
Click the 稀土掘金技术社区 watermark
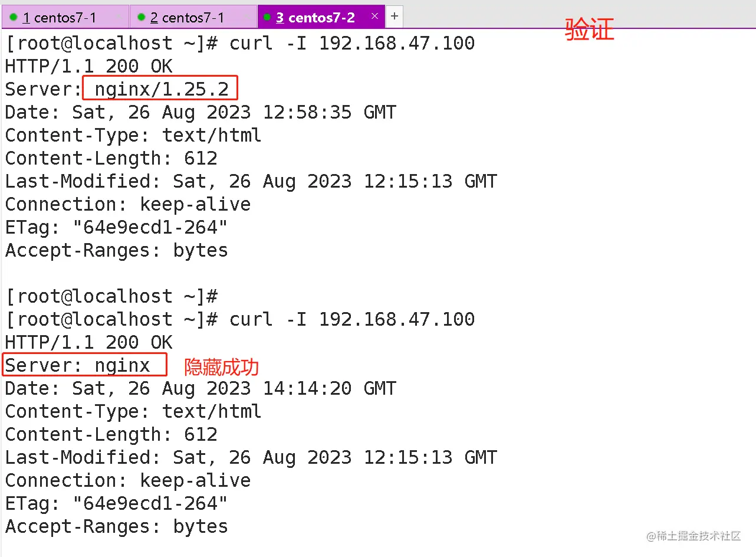(693, 536)
